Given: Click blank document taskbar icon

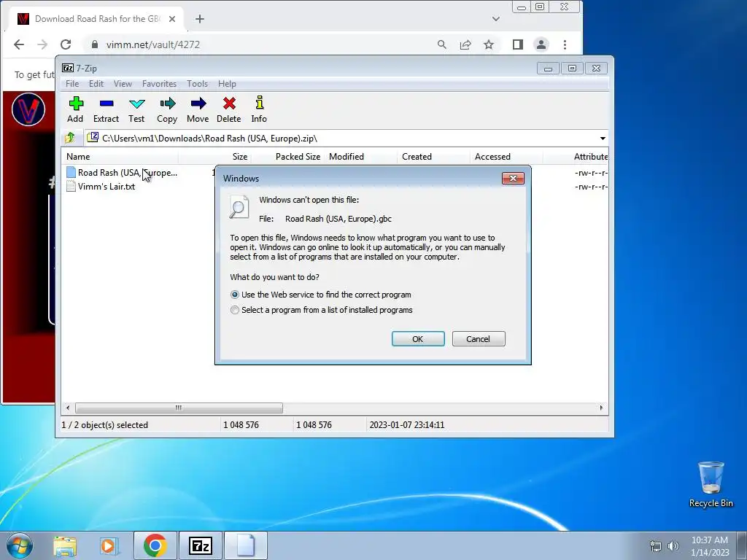Looking at the screenshot, I should (246, 545).
